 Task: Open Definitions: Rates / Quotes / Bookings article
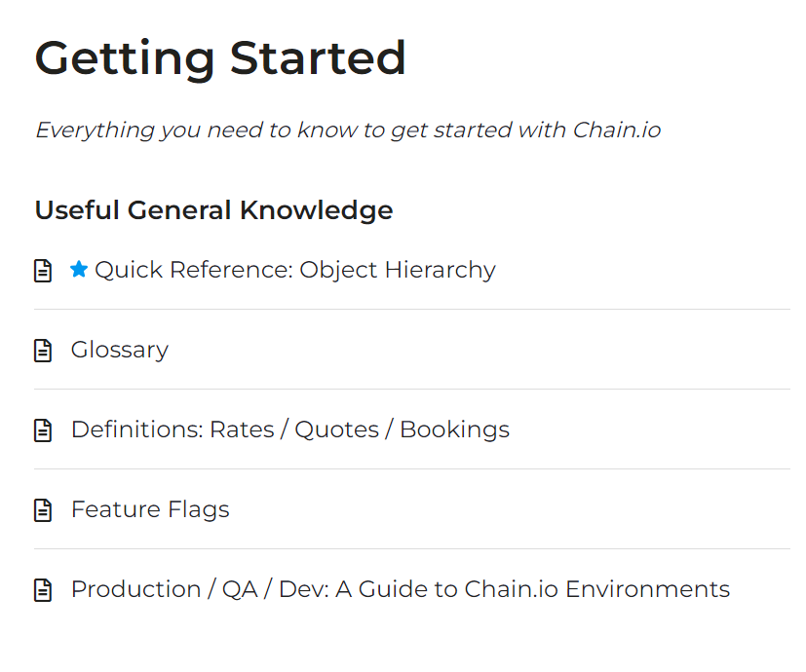click(289, 429)
